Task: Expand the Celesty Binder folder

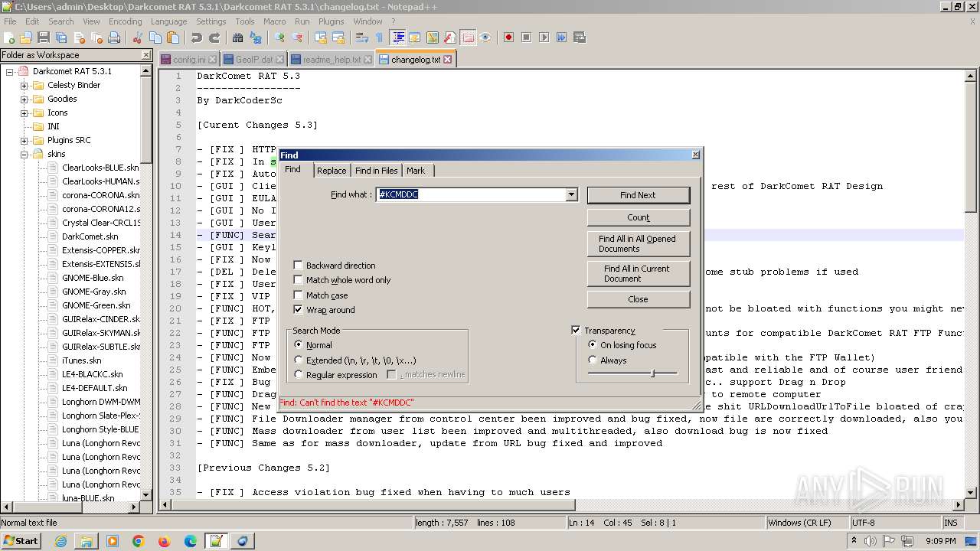Action: pyautogui.click(x=24, y=85)
